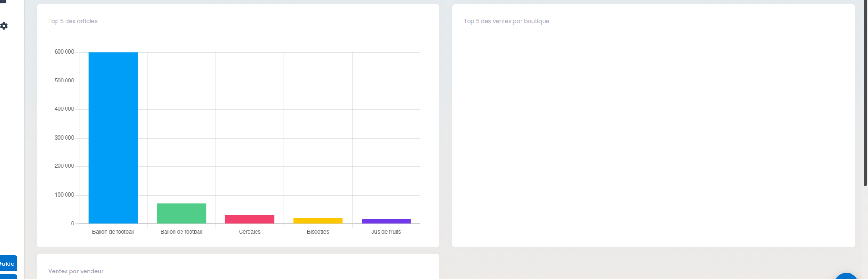The width and height of the screenshot is (868, 279).
Task: Click the 600 000 y-axis label
Action: 64,52
